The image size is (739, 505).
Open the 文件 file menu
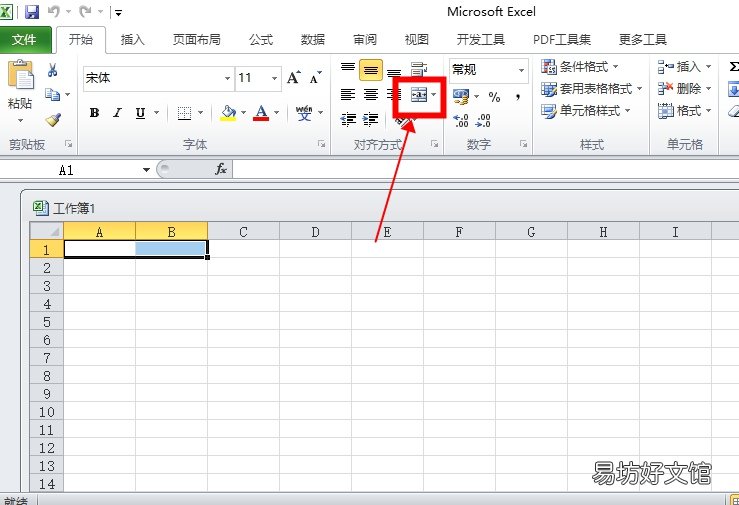25,40
